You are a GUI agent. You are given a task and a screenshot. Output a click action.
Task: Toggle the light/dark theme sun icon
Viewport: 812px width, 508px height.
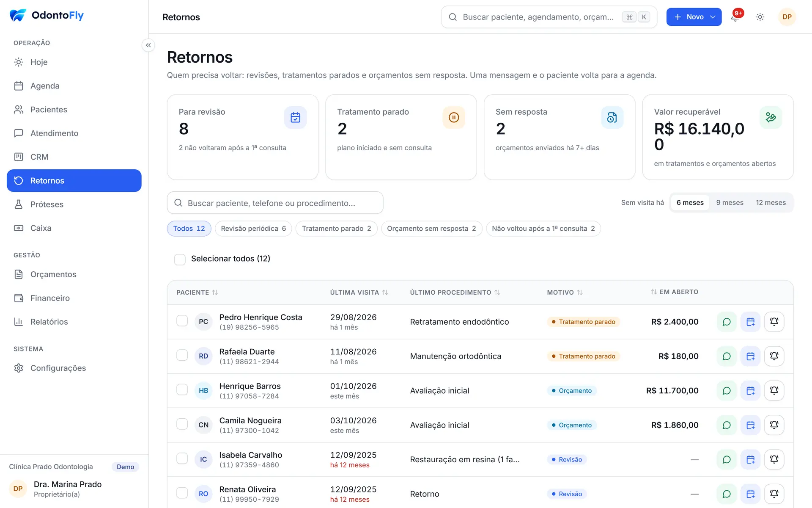point(760,17)
